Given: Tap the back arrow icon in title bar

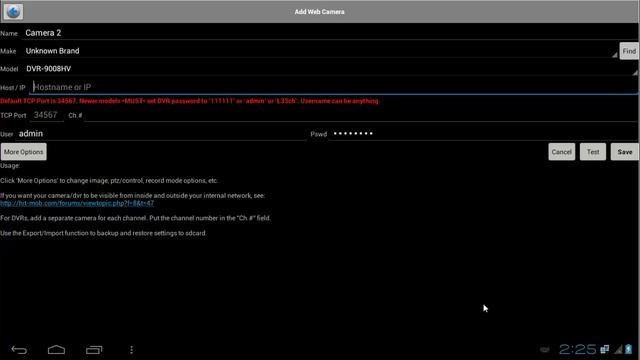Looking at the screenshot, I should coord(13,11).
